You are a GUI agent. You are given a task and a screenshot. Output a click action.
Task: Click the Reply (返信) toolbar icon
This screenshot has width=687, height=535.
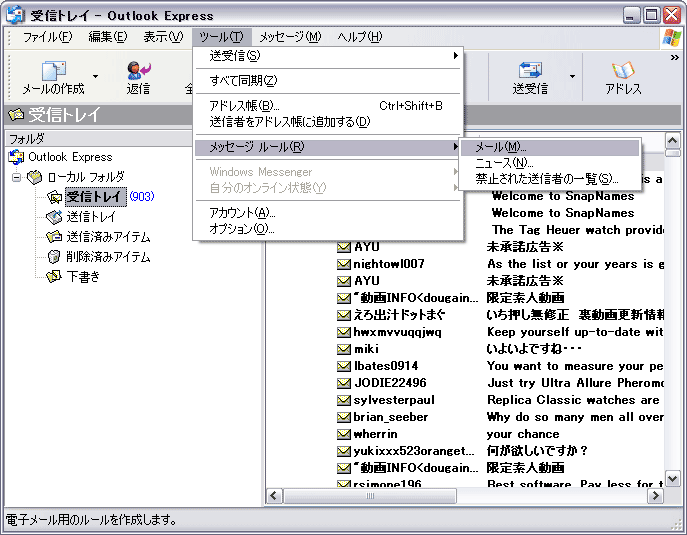click(x=138, y=71)
